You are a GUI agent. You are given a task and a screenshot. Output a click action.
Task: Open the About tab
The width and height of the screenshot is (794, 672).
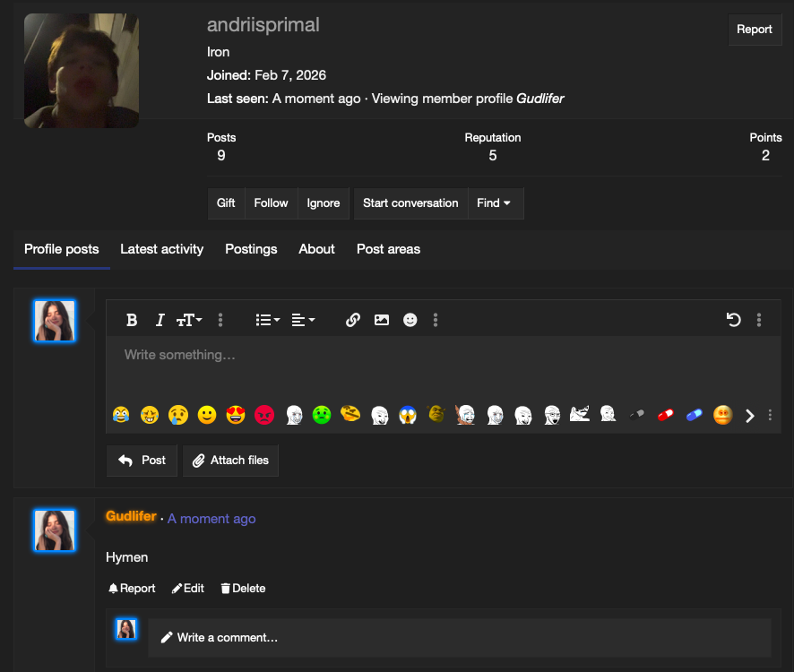point(317,249)
